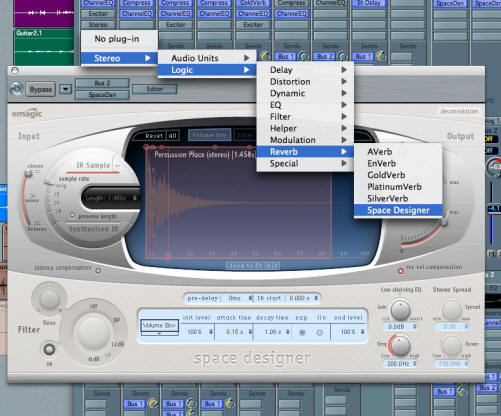Show Volume Env in the main display
This screenshot has width=501, height=416.
(209, 135)
